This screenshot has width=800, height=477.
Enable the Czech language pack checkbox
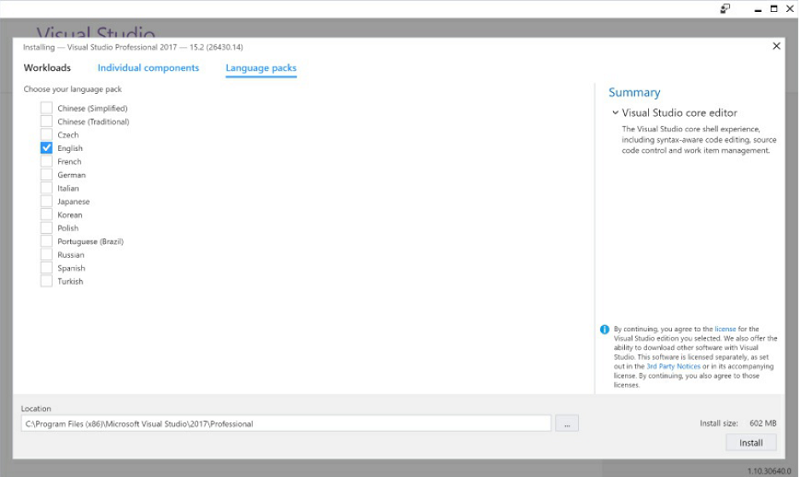pyautogui.click(x=46, y=134)
